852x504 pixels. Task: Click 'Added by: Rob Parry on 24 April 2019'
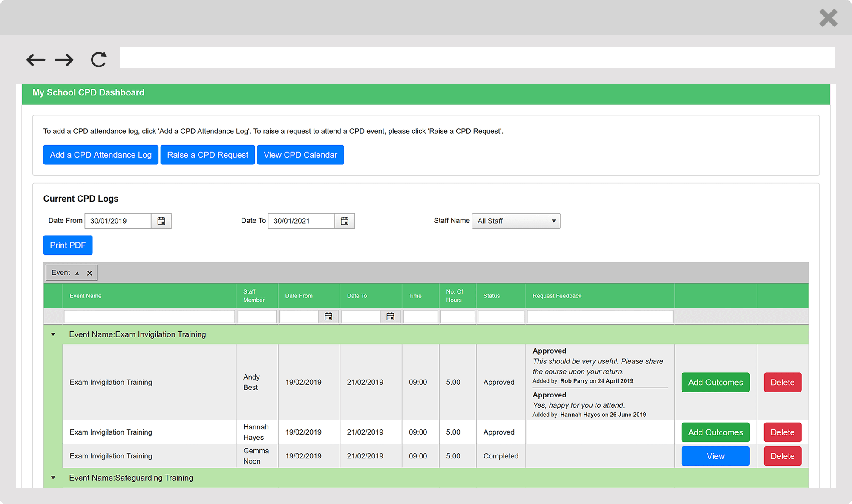pos(583,381)
